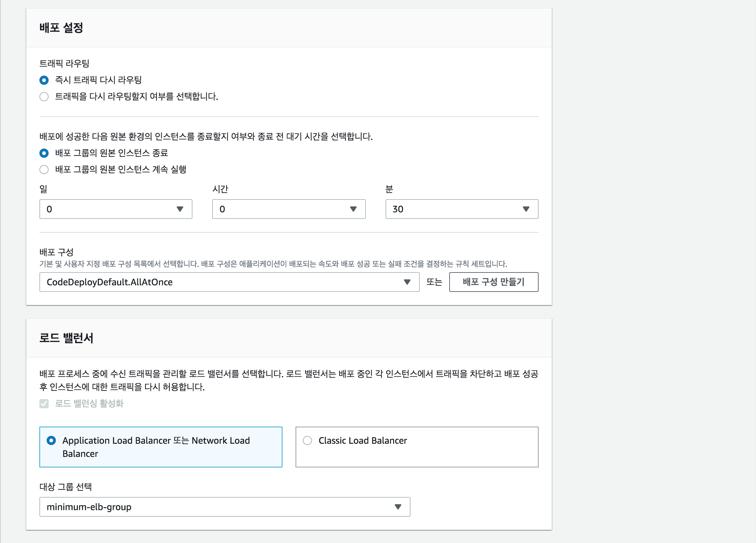Select Application or Network Load Balancer tile
This screenshot has width=756, height=543.
click(161, 447)
